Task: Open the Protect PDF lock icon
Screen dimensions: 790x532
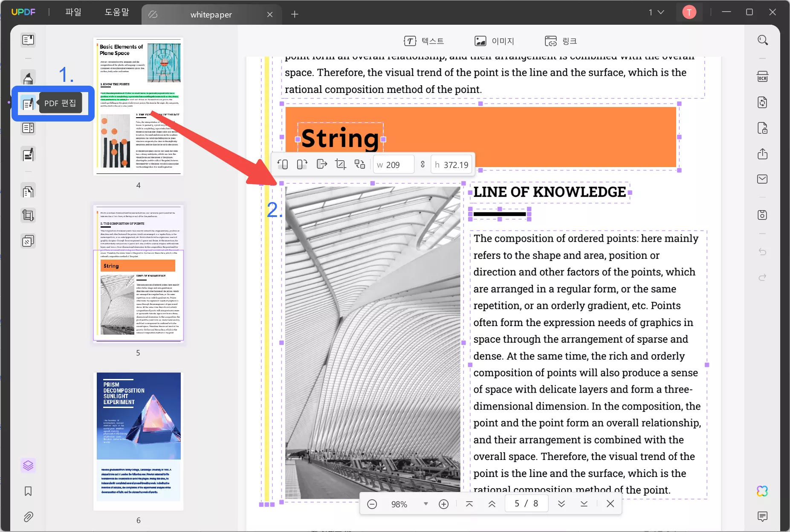Action: (x=762, y=128)
